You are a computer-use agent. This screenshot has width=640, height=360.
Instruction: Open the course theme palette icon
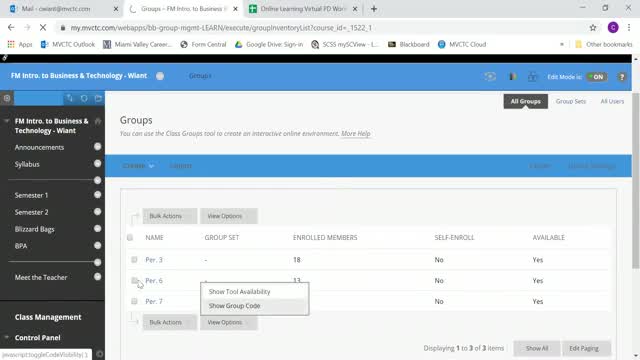(513, 76)
